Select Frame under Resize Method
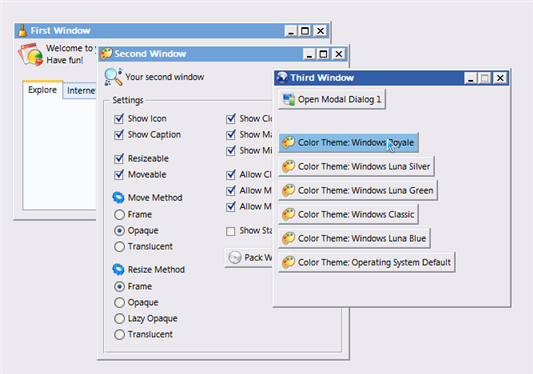This screenshot has height=374, width=533. [x=119, y=287]
